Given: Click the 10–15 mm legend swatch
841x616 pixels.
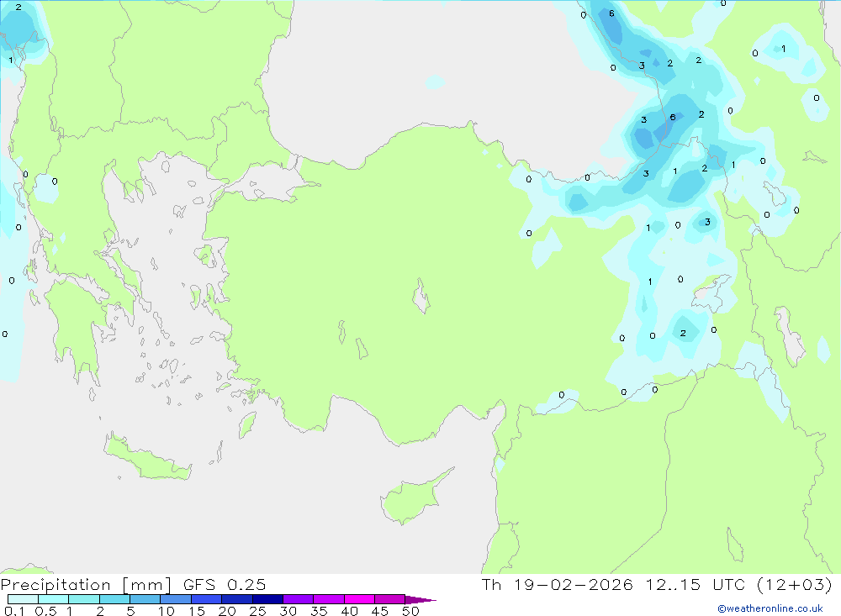Looking at the screenshot, I should [176, 599].
